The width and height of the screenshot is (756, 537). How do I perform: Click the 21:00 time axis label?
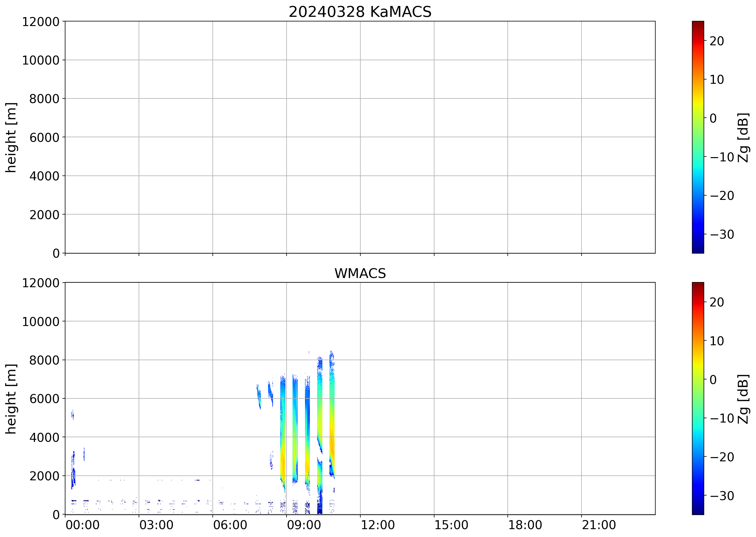[x=599, y=525]
